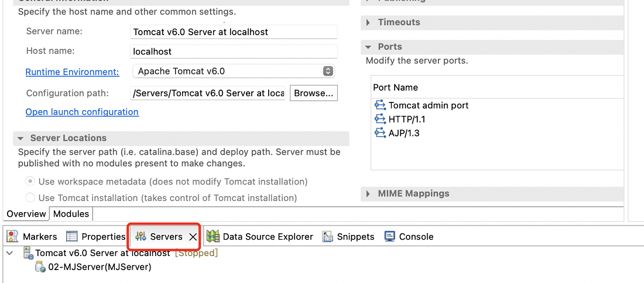Screen dimensions: 644x283
Task: Select Use workspace metadata radio button
Action: (30, 182)
